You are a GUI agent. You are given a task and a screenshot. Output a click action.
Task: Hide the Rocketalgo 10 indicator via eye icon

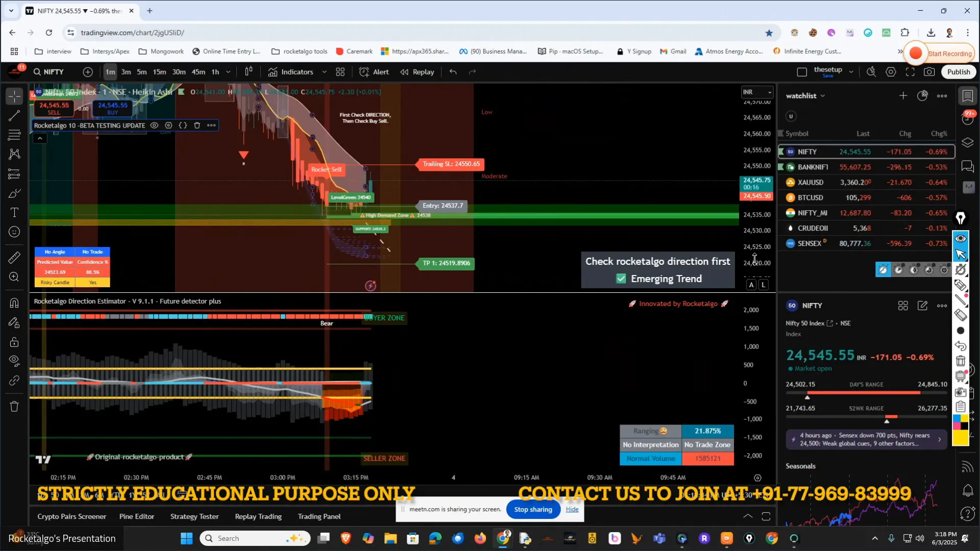(x=154, y=126)
